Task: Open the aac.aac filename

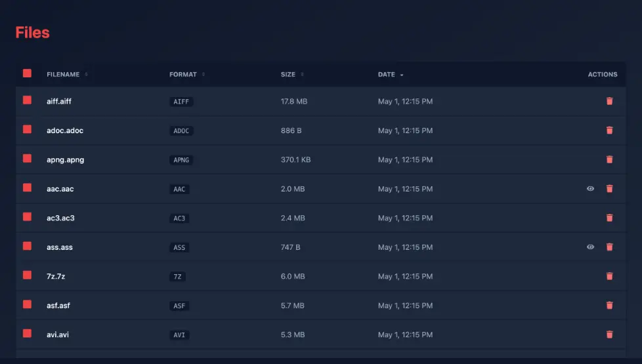Action: (x=60, y=189)
